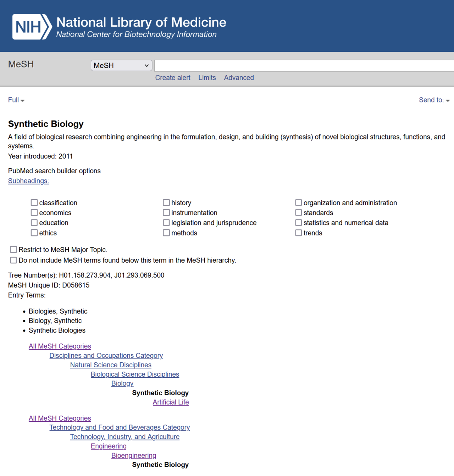Click National Library of Medicine title
Screen dimensions: 454x476
tap(141, 22)
